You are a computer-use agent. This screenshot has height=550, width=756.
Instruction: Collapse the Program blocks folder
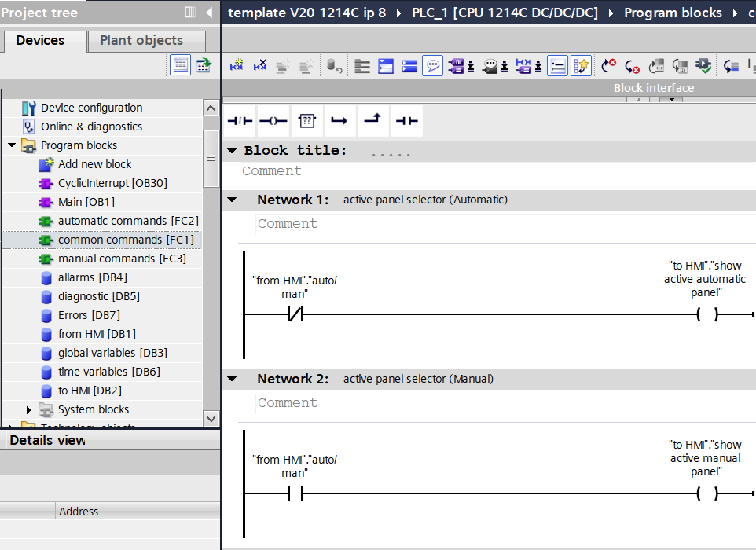click(x=13, y=145)
